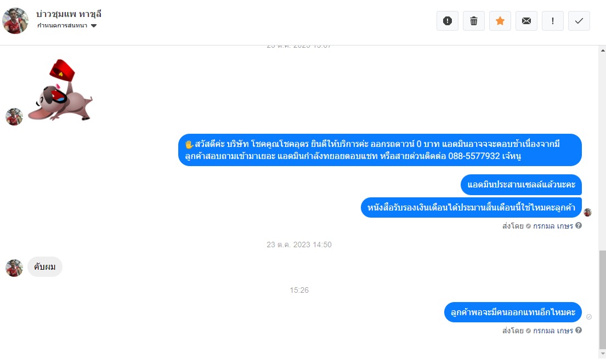The height and width of the screenshot is (364, 606).
Task: Click the scrollbar up arrow
Action: [603, 50]
